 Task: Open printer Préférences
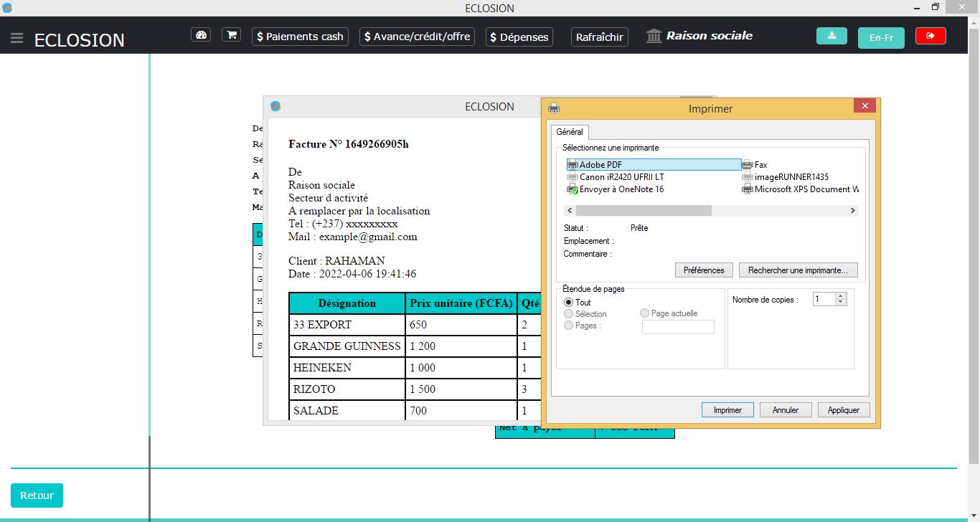704,270
